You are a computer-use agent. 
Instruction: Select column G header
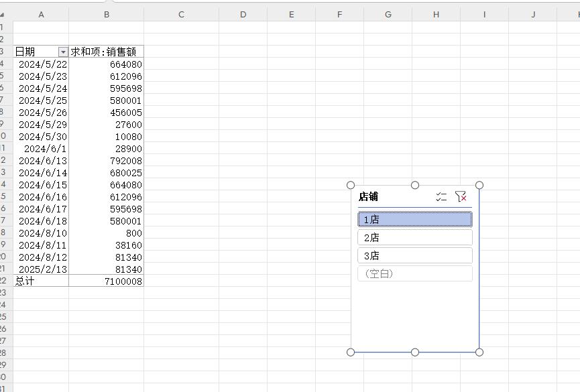(x=388, y=15)
